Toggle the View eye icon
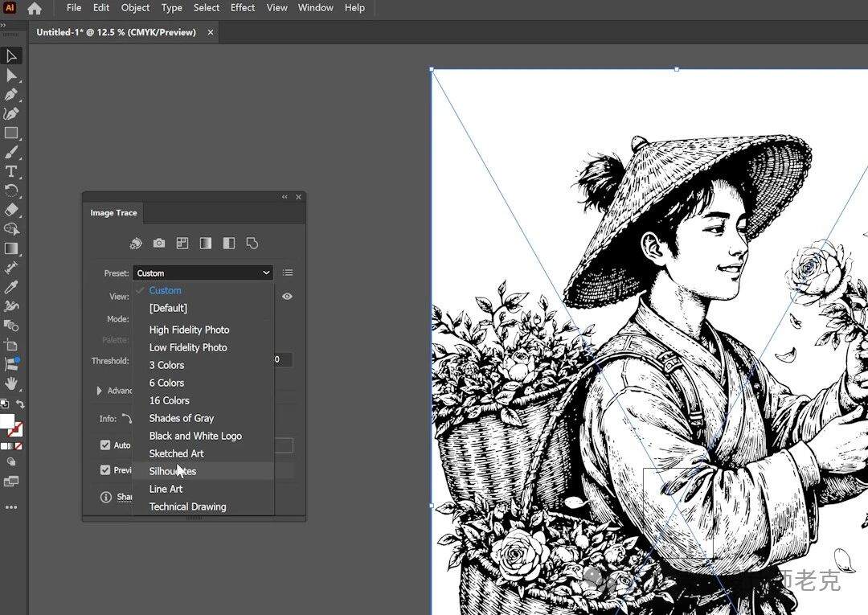 pyautogui.click(x=287, y=296)
